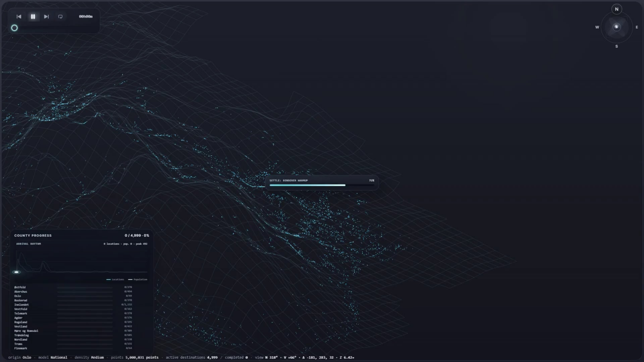
Task: Click the 0 / 4,999 · 0% progress total
Action: tap(137, 235)
